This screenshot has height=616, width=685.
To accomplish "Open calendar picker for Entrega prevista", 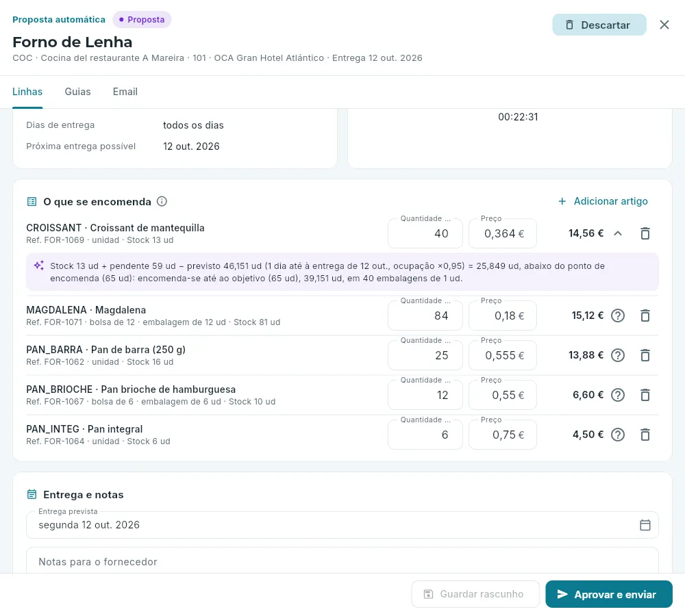I will (645, 525).
